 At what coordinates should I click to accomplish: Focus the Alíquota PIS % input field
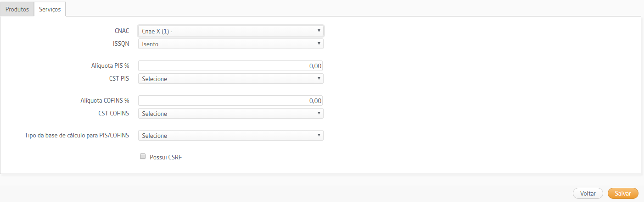tap(231, 66)
